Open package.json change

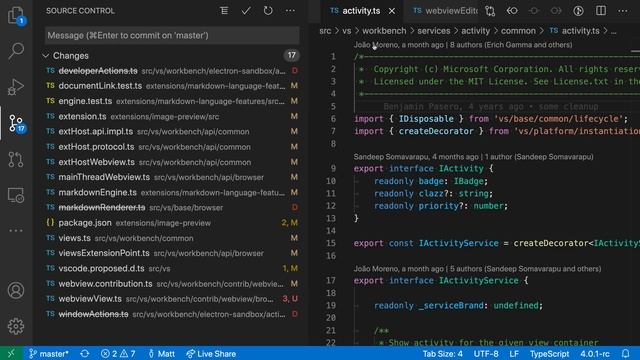tap(171, 223)
